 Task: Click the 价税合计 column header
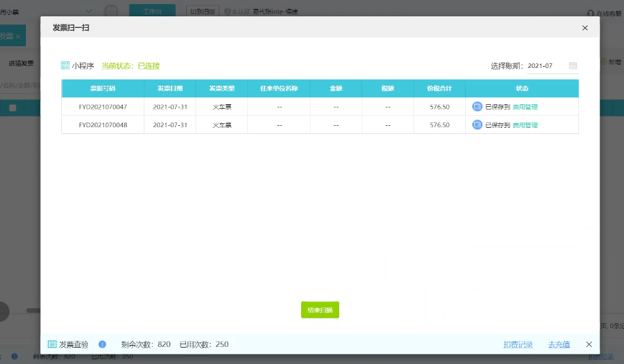click(439, 88)
